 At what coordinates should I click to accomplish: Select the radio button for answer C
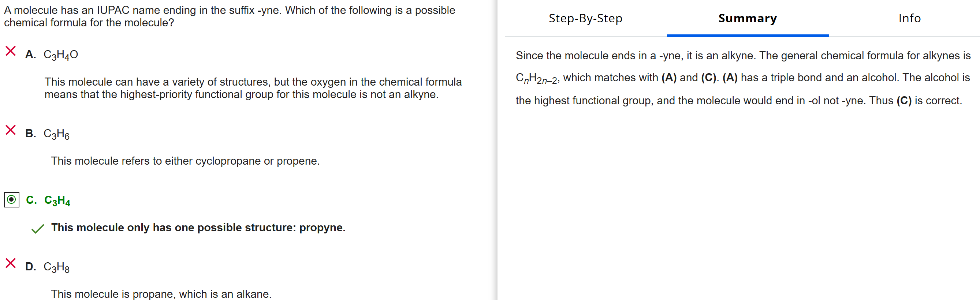click(x=11, y=200)
